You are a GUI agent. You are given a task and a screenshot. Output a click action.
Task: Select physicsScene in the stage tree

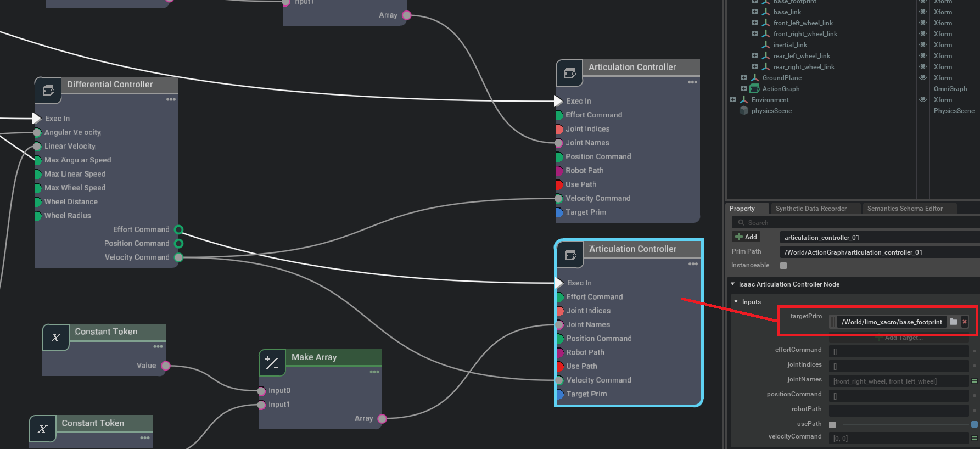point(771,111)
